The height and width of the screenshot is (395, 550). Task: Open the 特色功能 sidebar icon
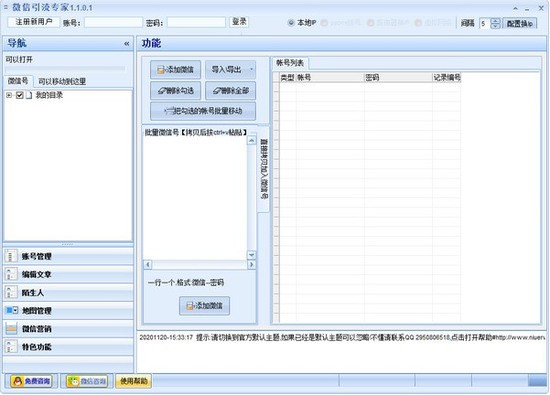click(11, 347)
